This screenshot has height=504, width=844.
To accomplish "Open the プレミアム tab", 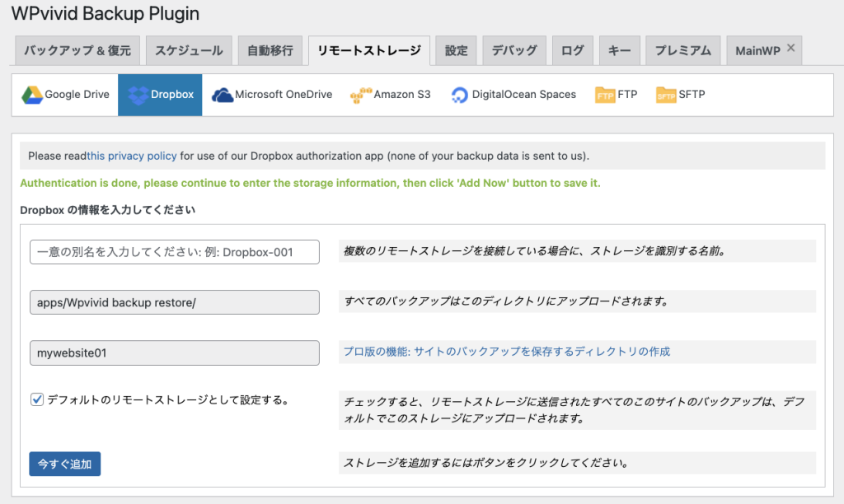I will [682, 51].
